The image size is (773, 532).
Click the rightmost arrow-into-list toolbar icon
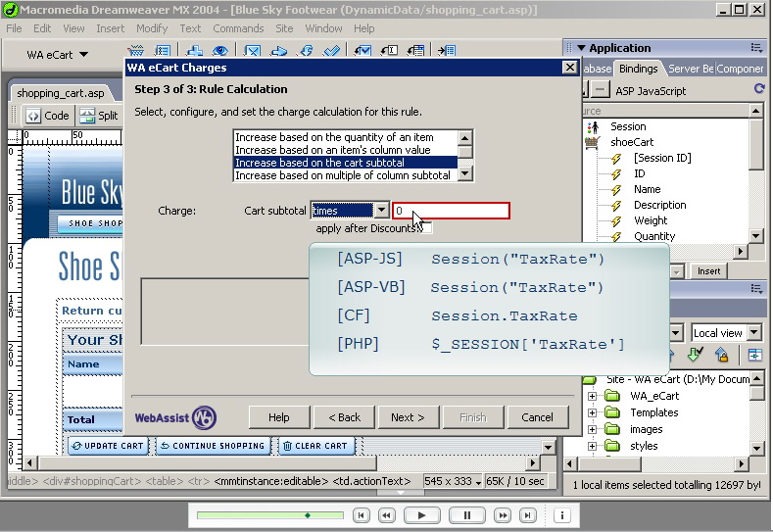(x=447, y=51)
